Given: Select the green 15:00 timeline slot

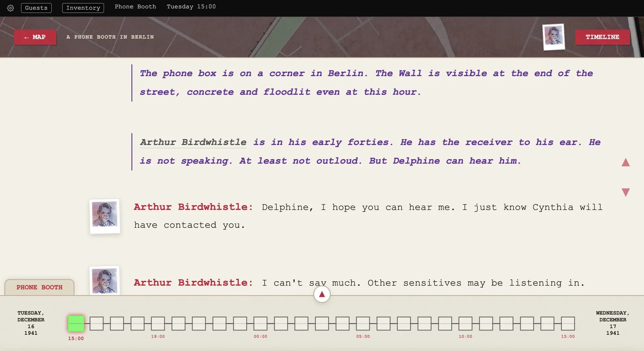Looking at the screenshot, I should pos(76,323).
